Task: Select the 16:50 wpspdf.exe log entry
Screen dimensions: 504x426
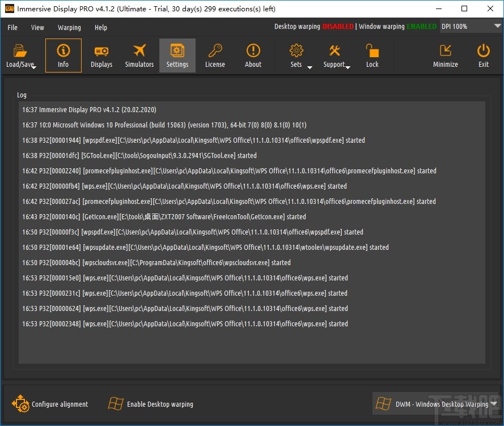Action: pos(193,232)
